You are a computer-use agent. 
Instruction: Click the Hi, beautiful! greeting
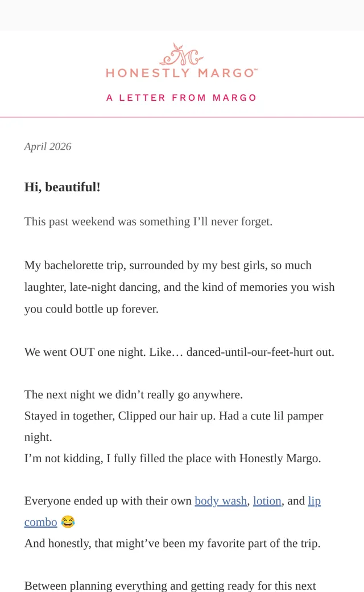click(62, 187)
